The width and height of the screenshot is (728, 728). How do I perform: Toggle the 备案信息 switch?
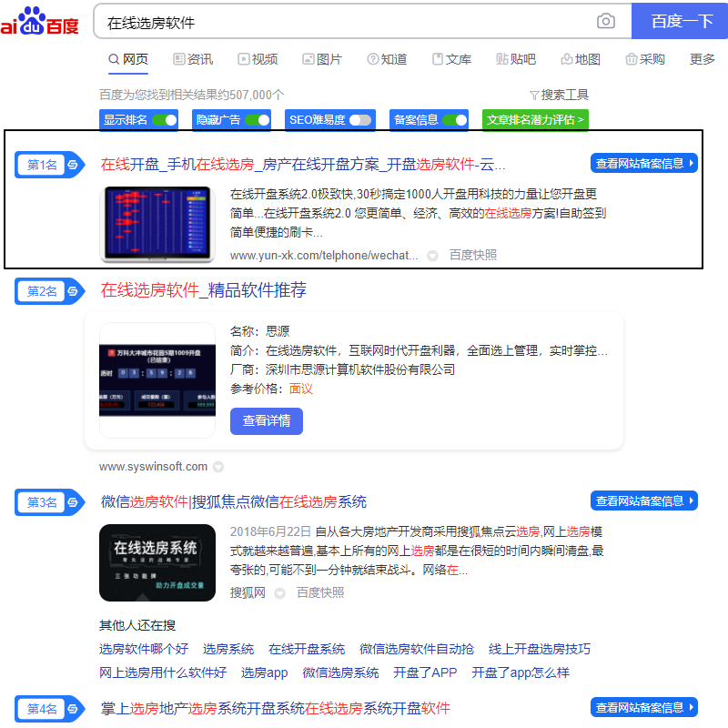click(455, 120)
